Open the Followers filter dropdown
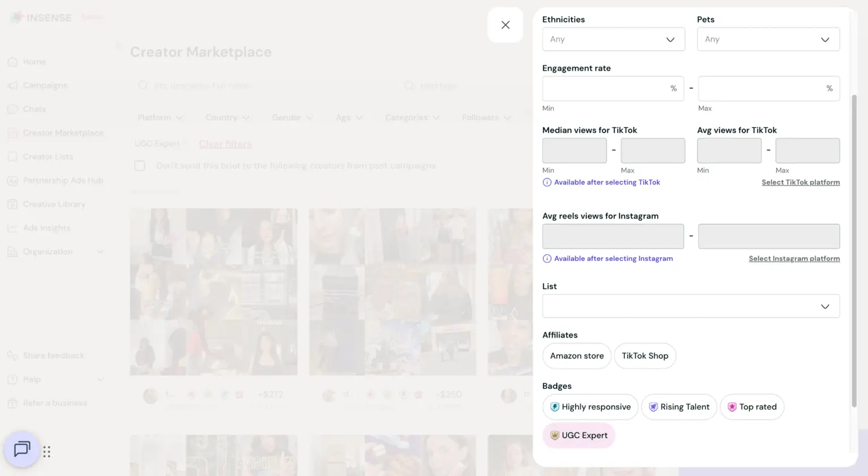 [x=486, y=117]
